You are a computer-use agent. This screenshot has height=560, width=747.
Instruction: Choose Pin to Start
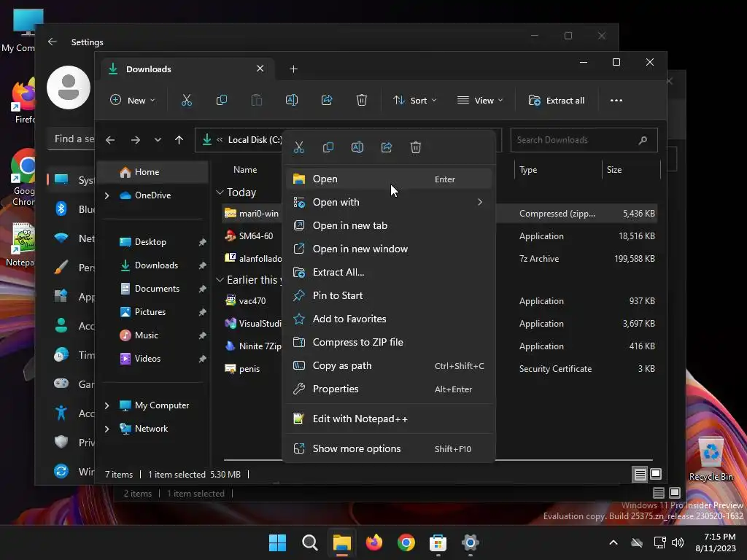(389, 296)
